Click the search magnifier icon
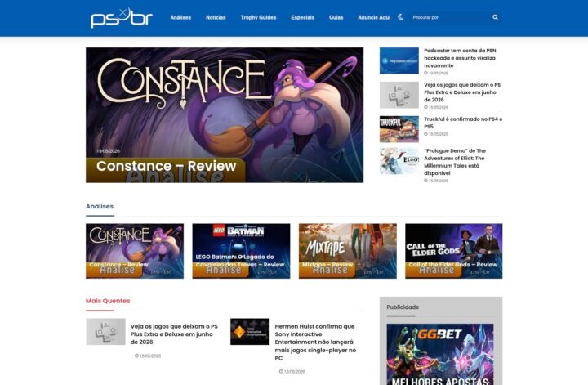588x385 pixels. [x=495, y=17]
